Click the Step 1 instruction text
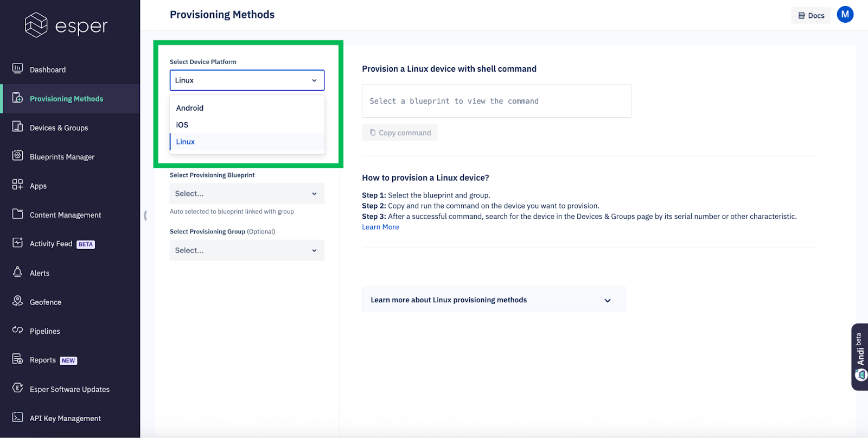This screenshot has height=438, width=868. (426, 195)
